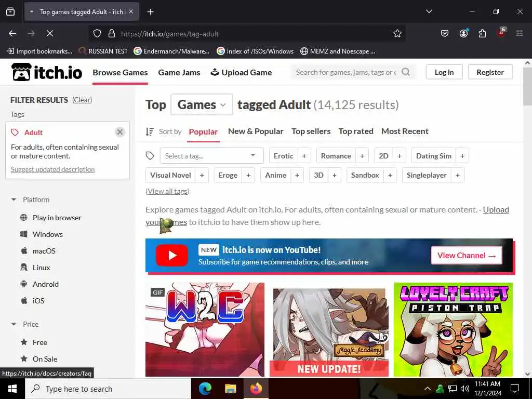Add Erotic tag with its plus button
The height and width of the screenshot is (399, 532).
click(x=304, y=156)
